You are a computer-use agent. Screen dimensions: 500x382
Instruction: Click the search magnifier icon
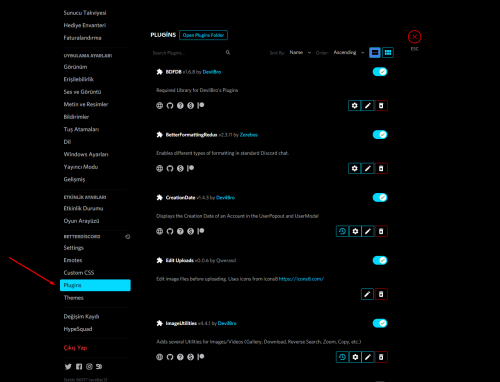point(228,52)
